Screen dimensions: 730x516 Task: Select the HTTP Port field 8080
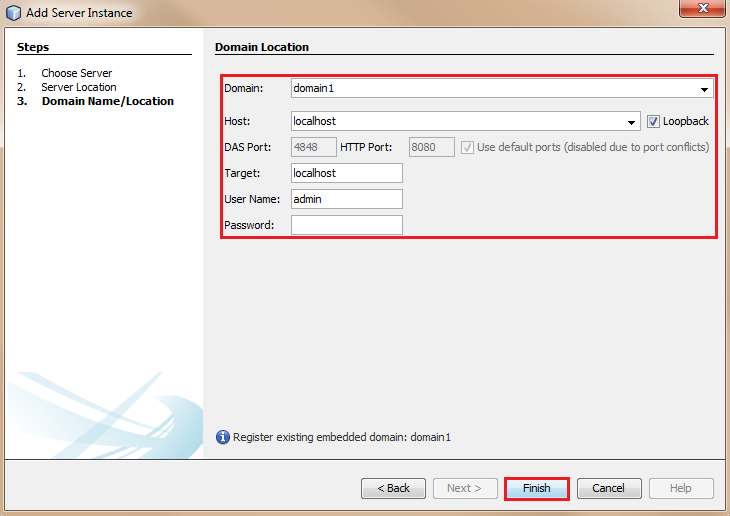point(432,147)
